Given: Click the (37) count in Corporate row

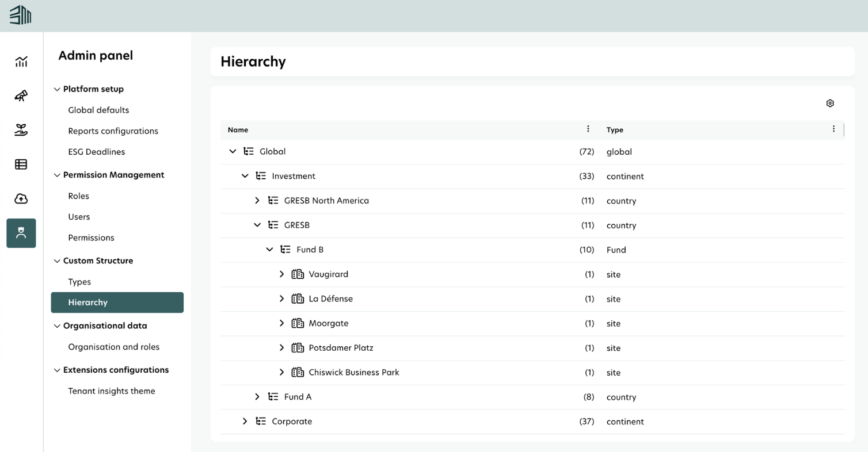Looking at the screenshot, I should 587,422.
